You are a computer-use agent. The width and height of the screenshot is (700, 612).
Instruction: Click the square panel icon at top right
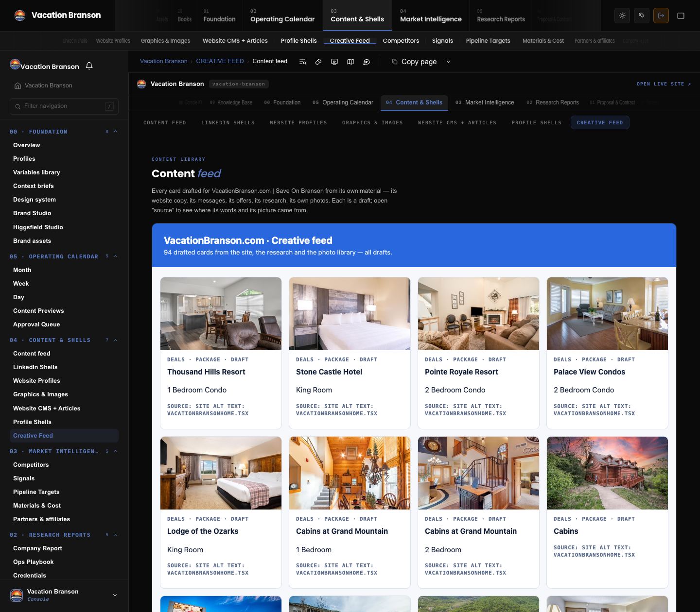681,16
